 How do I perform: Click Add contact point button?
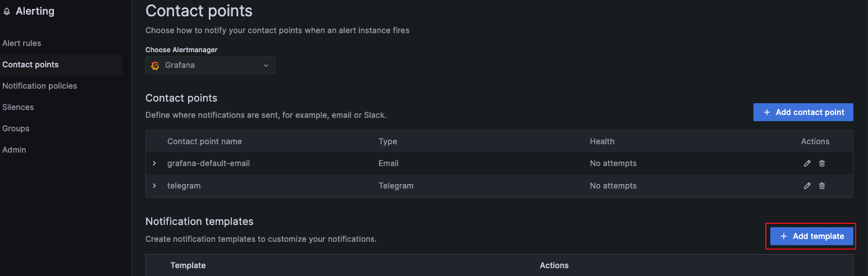tap(803, 112)
